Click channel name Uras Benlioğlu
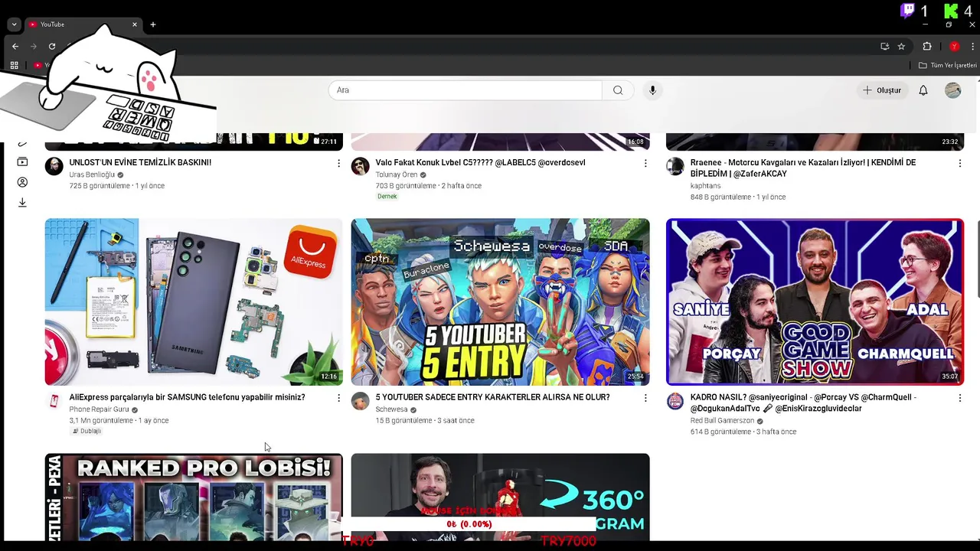Viewport: 980px width, 551px height. [x=92, y=174]
